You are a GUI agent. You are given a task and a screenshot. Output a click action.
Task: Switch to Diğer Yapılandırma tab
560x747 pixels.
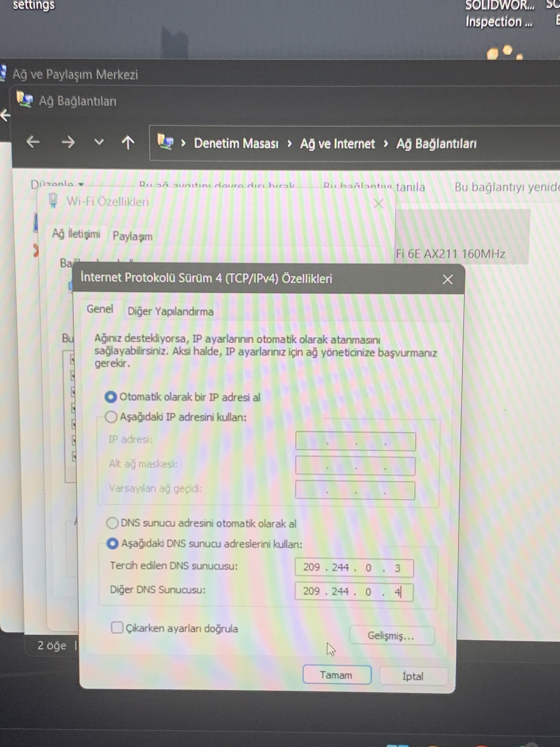tap(171, 311)
